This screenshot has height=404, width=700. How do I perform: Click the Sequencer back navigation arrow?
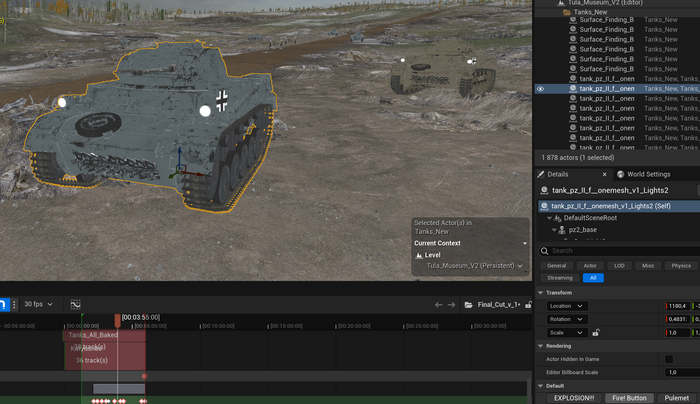click(438, 305)
